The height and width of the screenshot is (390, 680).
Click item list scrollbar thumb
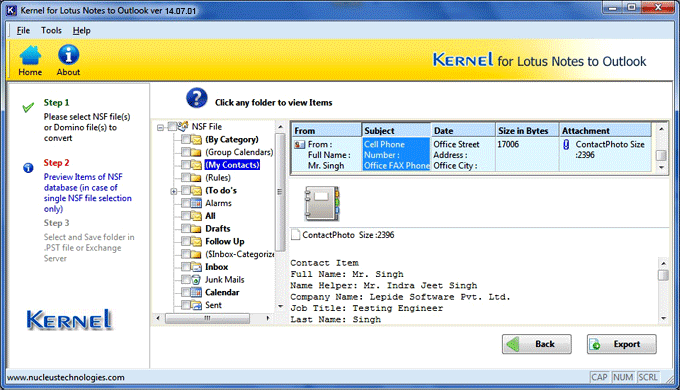coord(661,155)
